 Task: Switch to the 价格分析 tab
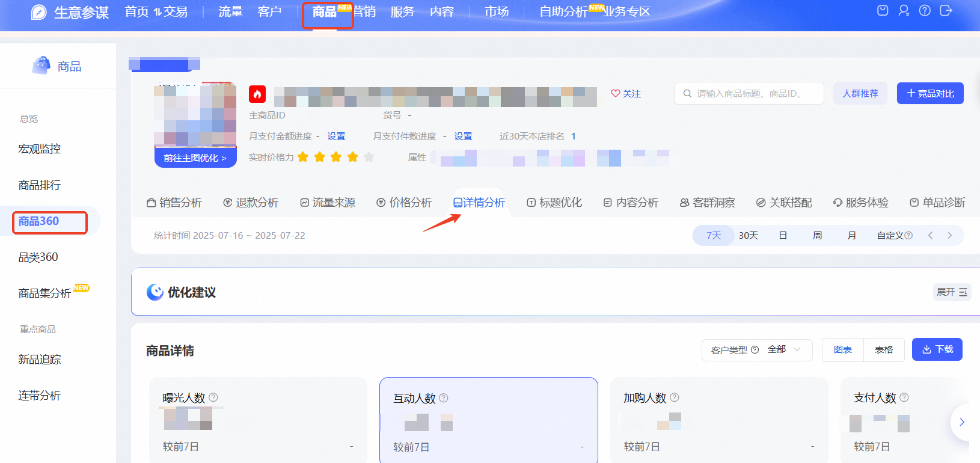pos(404,203)
